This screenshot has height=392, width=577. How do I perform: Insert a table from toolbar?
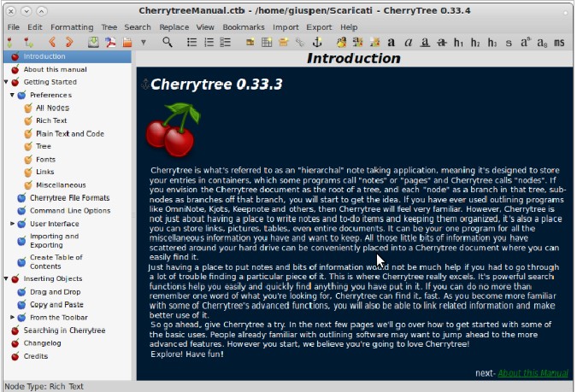coord(267,43)
